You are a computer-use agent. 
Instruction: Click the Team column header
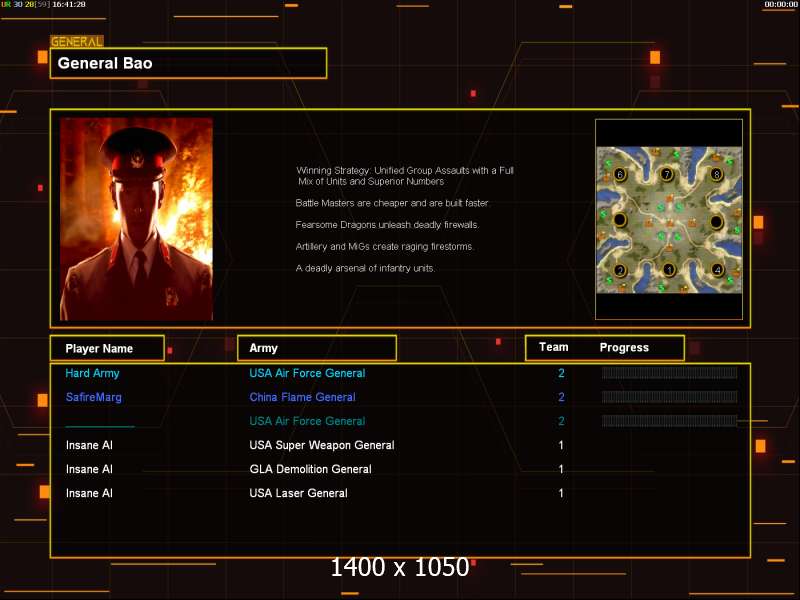[554, 347]
